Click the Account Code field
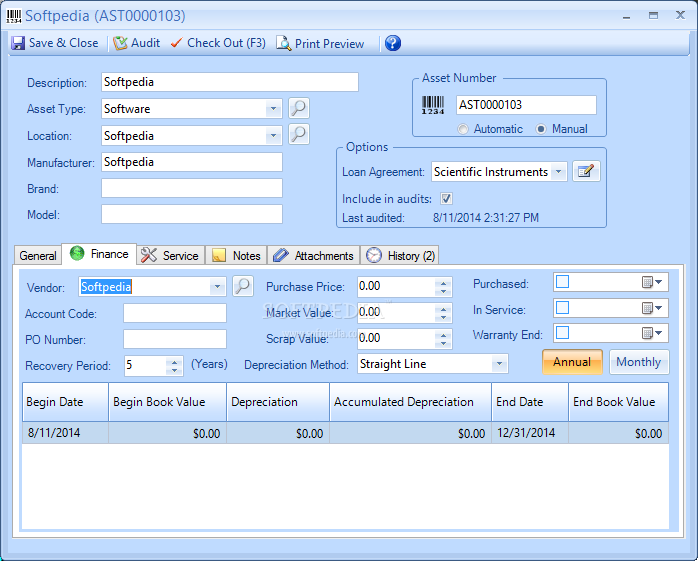 pyautogui.click(x=175, y=313)
